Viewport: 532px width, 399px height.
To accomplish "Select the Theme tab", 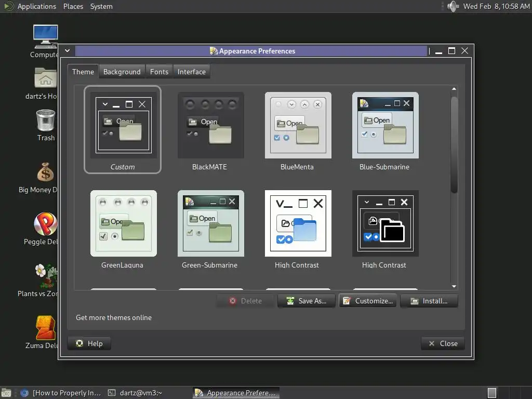I will tap(83, 72).
